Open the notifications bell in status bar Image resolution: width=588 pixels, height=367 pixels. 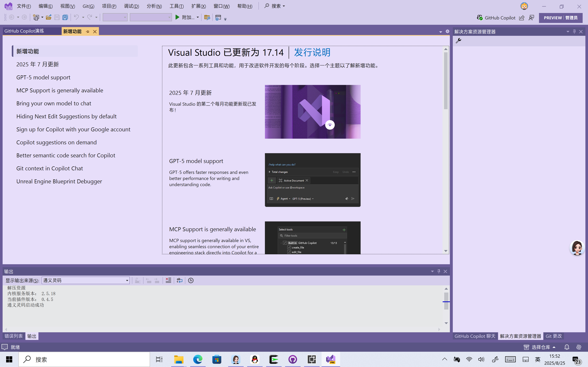click(x=567, y=347)
